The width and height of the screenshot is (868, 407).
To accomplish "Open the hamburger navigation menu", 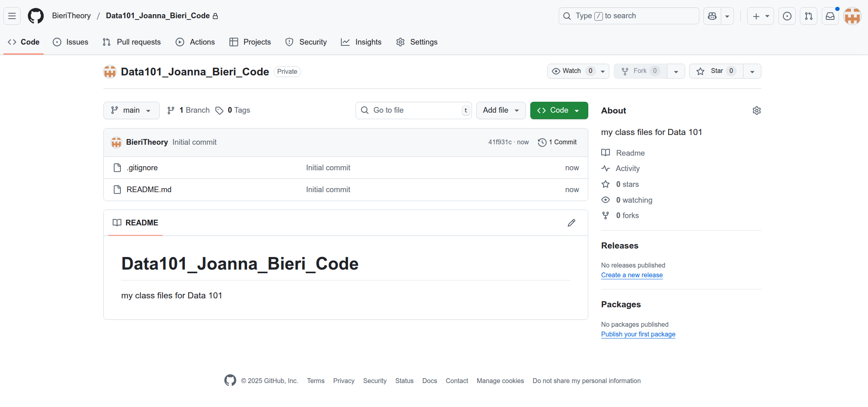I will click(12, 16).
